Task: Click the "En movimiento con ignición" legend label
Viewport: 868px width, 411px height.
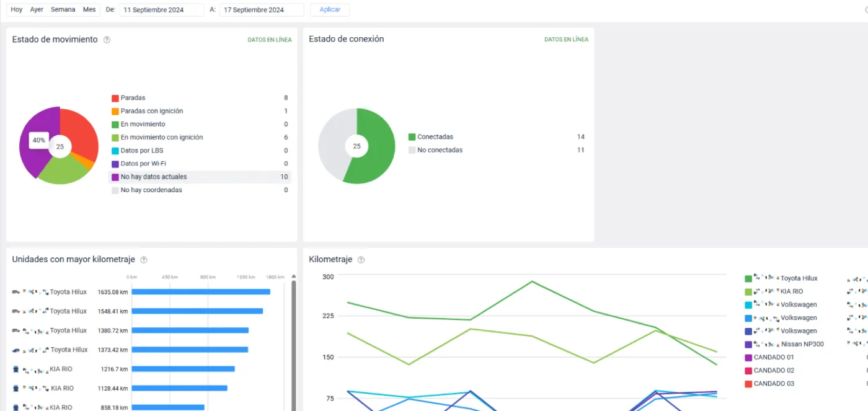Action: (x=162, y=138)
